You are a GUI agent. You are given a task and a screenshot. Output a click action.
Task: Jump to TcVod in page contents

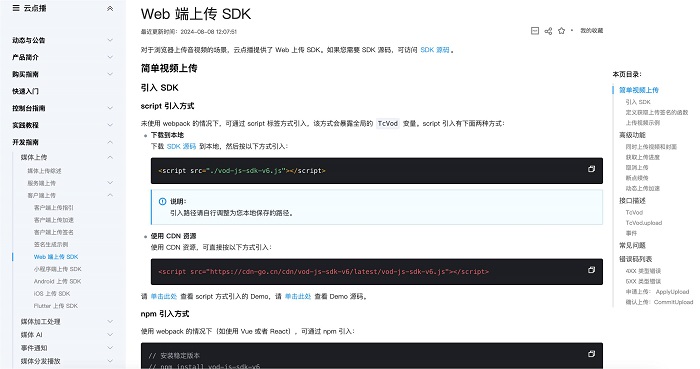coord(634,212)
